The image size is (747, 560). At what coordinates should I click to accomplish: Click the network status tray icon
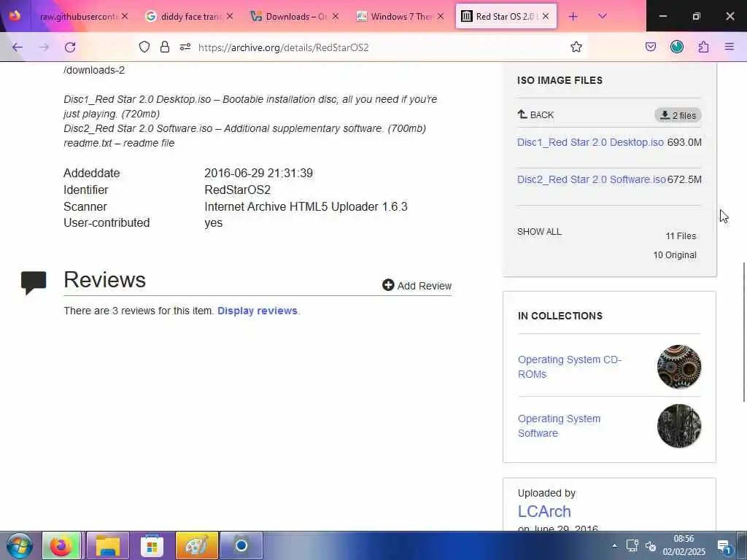point(632,545)
